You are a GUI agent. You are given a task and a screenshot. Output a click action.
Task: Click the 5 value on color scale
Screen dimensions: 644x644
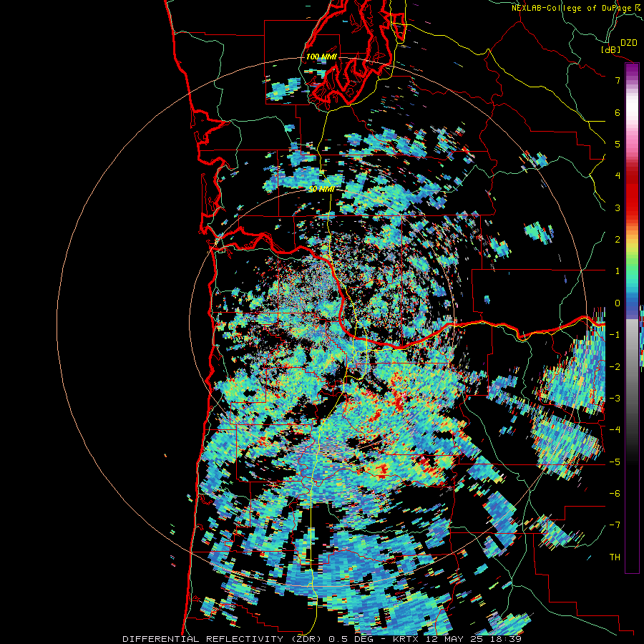point(618,144)
